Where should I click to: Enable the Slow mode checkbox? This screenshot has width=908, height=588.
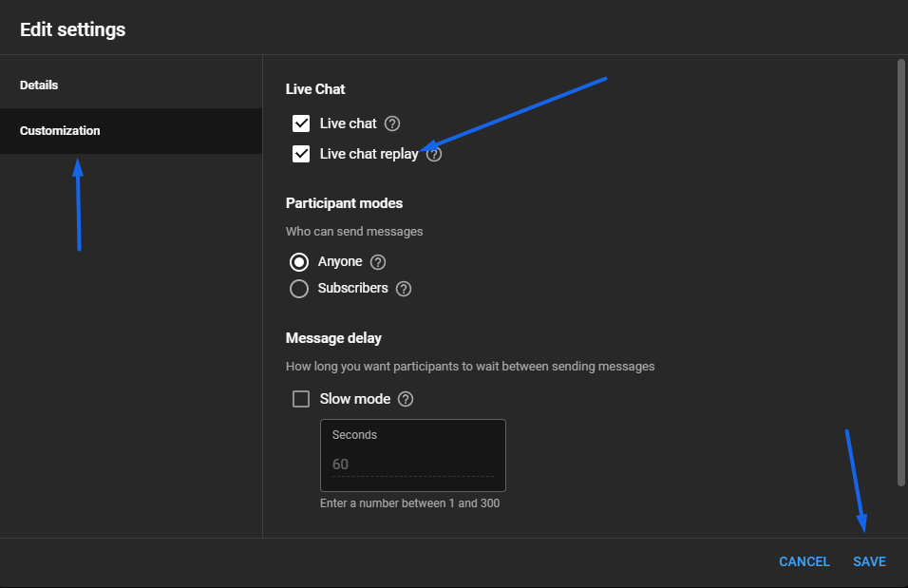(x=301, y=399)
